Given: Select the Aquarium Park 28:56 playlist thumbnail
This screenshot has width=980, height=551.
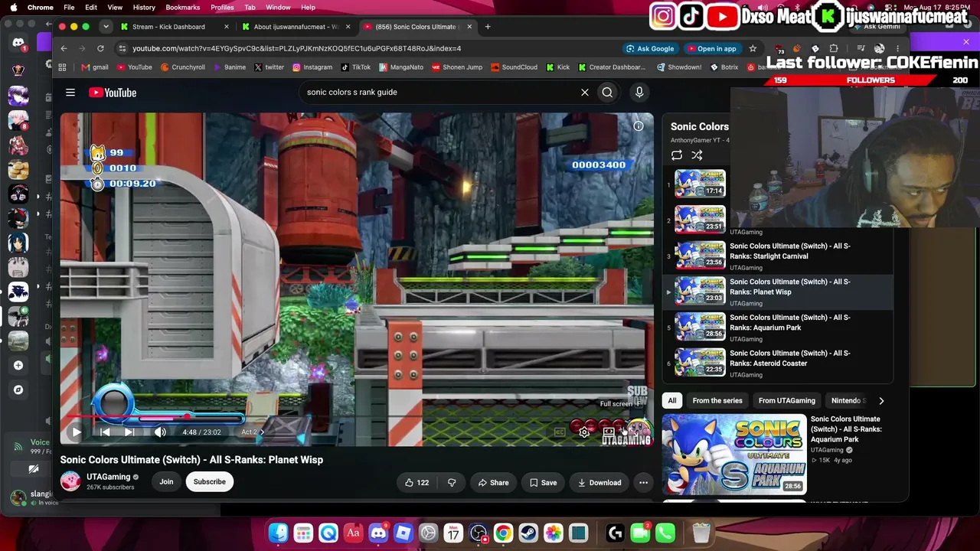Looking at the screenshot, I should tap(700, 327).
